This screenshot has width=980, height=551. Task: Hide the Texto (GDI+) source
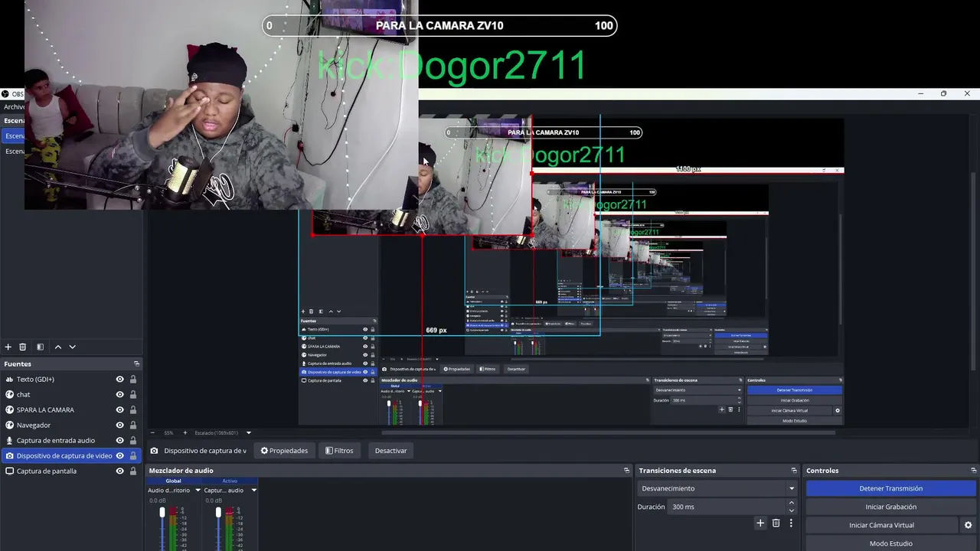tap(119, 379)
